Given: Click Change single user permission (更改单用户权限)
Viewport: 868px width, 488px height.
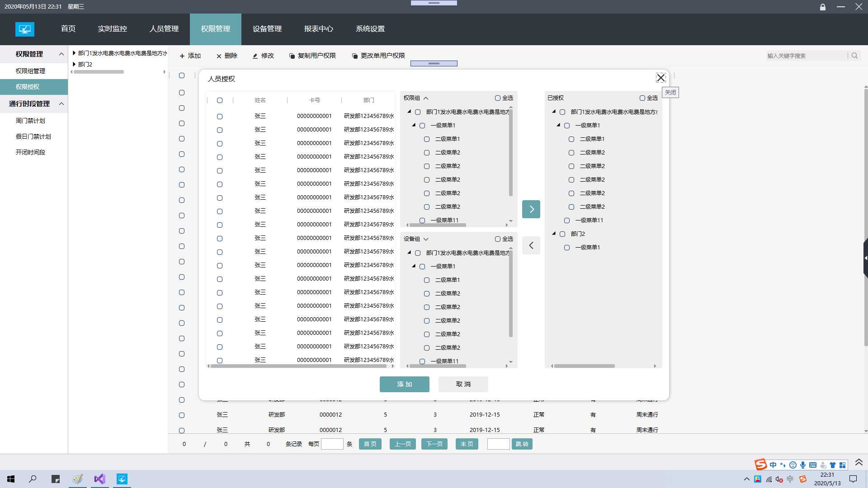Looking at the screenshot, I should [378, 56].
